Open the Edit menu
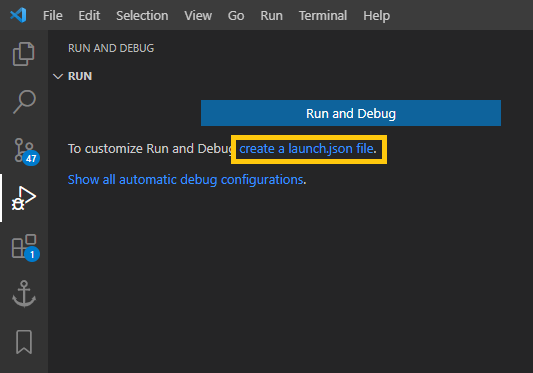Image resolution: width=533 pixels, height=373 pixels. pos(89,16)
